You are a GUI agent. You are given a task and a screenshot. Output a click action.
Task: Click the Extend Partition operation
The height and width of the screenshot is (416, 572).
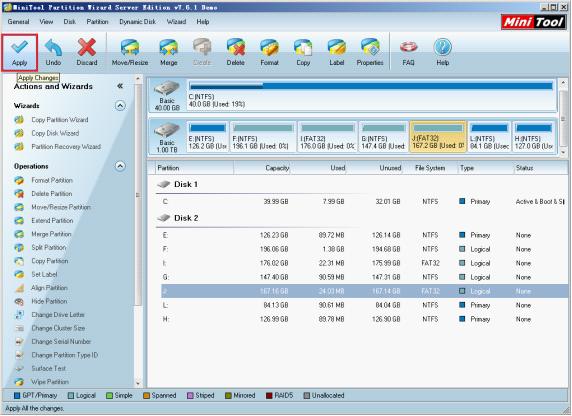click(x=52, y=220)
